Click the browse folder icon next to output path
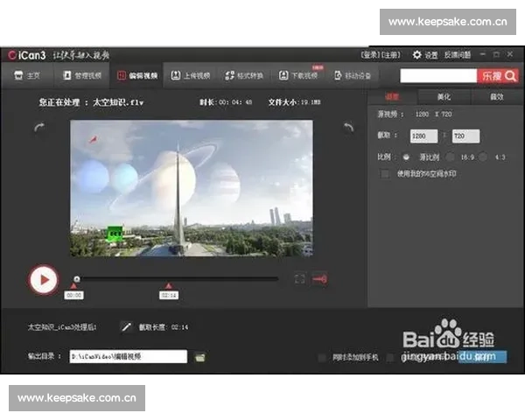The image size is (525, 420). [x=199, y=357]
